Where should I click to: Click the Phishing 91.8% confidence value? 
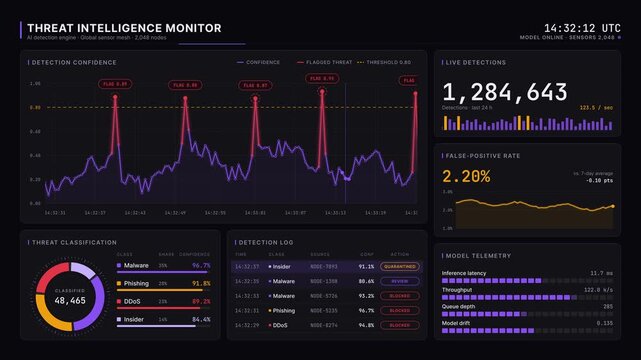[201, 284]
